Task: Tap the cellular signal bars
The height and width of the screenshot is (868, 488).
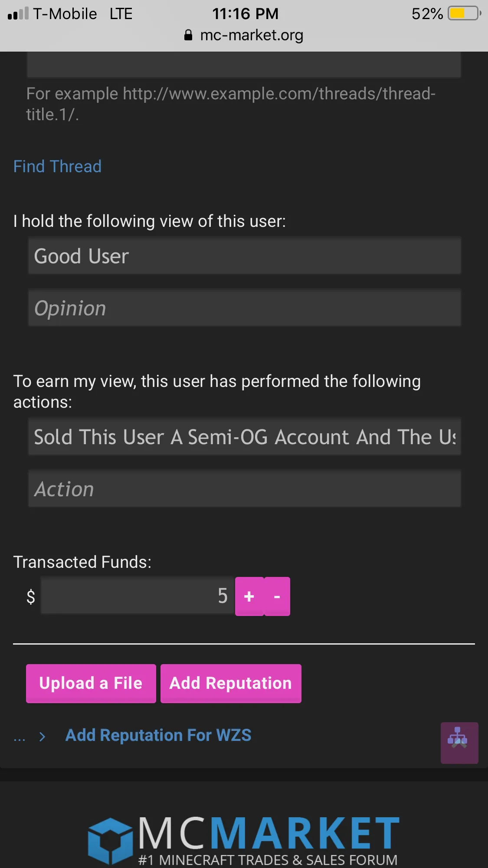Action: pos(18,13)
